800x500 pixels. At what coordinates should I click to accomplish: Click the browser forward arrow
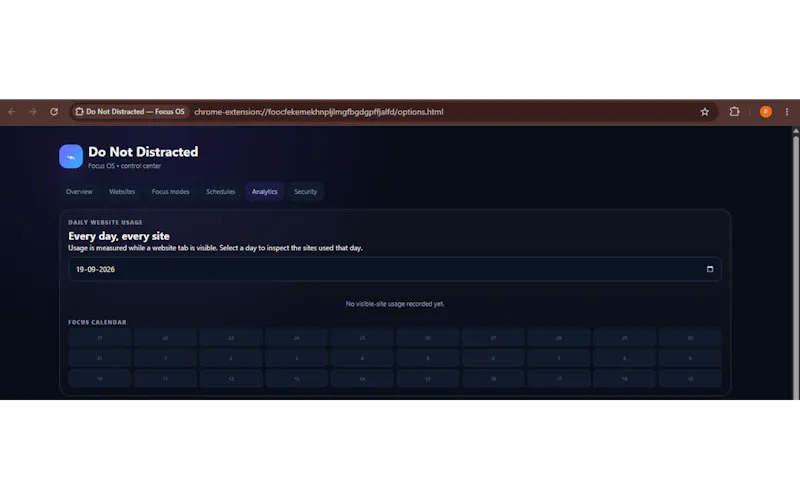pos(33,112)
